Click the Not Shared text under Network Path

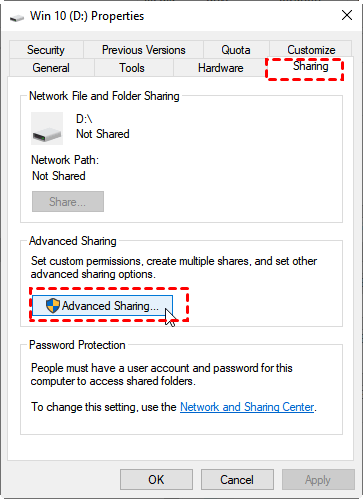pos(59,176)
